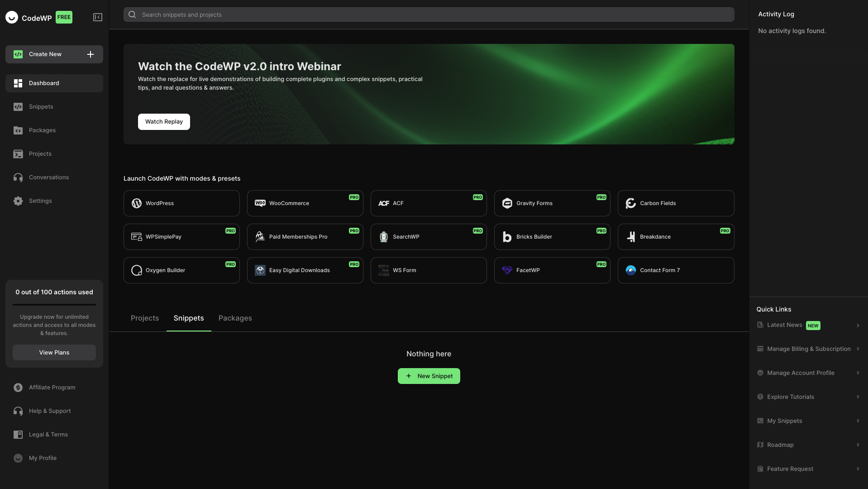The image size is (868, 489).
Task: Open WooCommerce mode preset
Action: [x=305, y=203]
